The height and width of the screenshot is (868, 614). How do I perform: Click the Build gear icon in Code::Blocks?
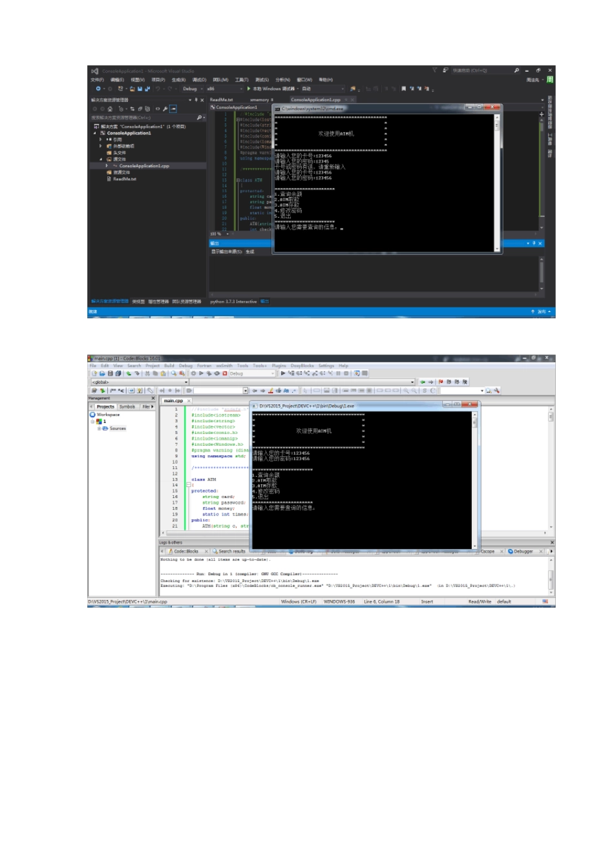tap(193, 373)
